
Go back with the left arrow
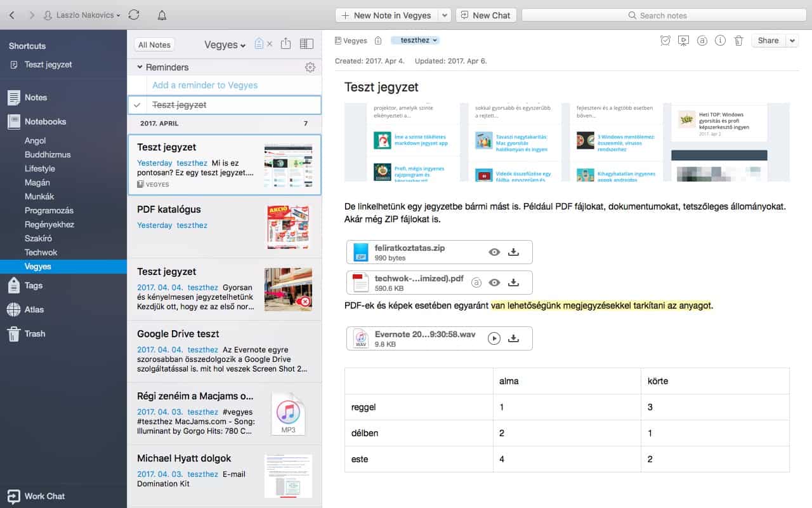(12, 15)
